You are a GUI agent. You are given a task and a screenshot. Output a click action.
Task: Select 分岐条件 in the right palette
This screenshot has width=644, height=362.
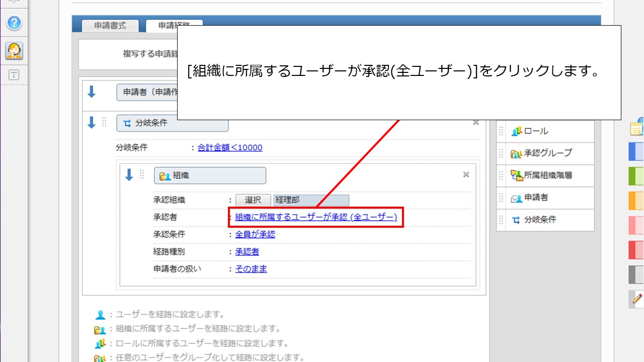tap(540, 220)
